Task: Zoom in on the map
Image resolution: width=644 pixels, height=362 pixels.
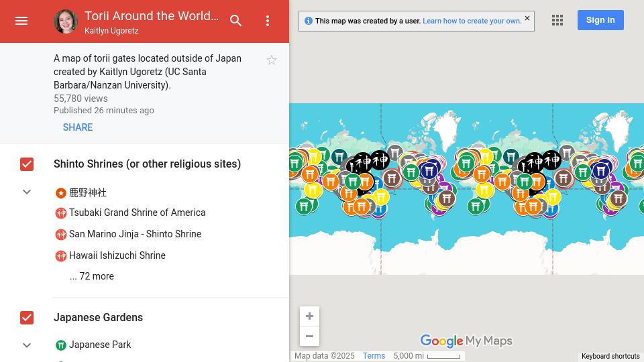Action: point(310,316)
